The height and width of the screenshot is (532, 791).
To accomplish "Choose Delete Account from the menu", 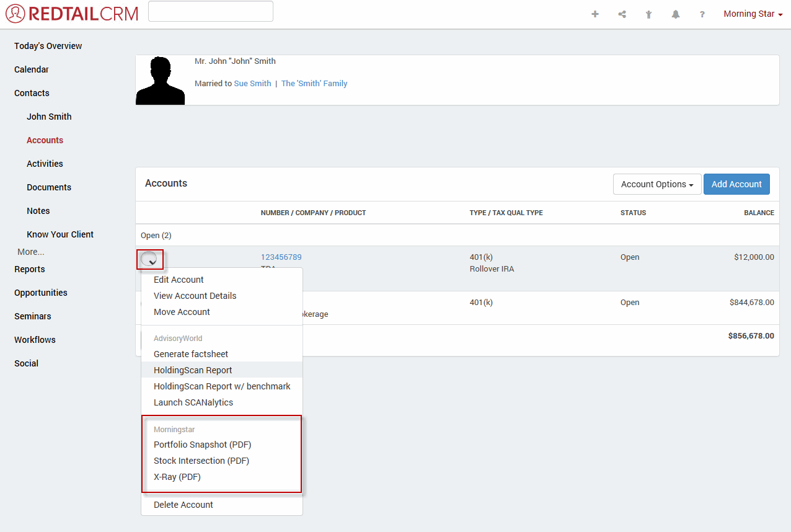I will pos(183,505).
